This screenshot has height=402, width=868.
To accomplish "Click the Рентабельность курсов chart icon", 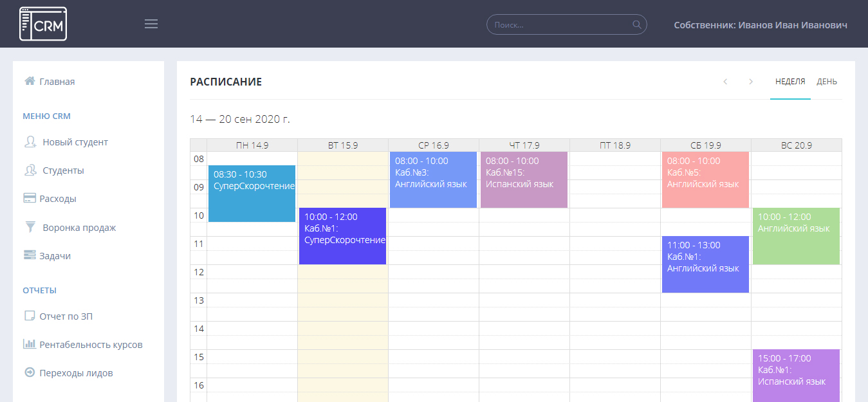I will pyautogui.click(x=30, y=344).
